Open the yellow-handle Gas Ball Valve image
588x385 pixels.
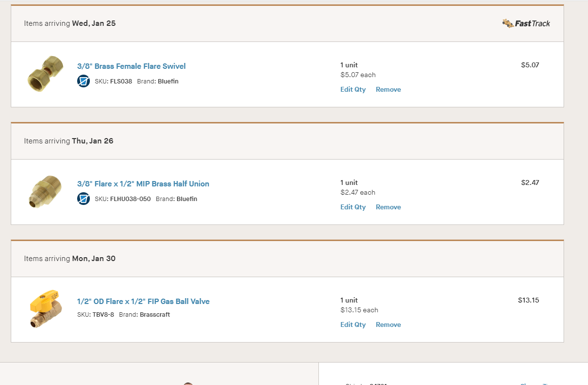[43, 308]
